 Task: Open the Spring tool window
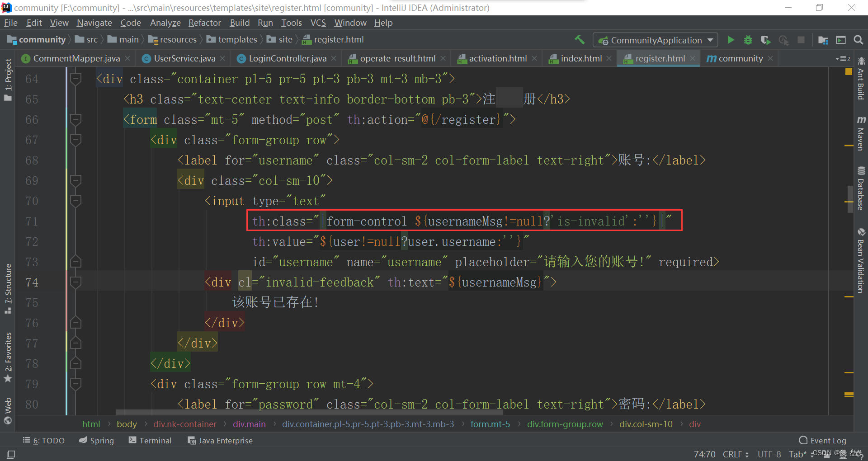pyautogui.click(x=96, y=440)
